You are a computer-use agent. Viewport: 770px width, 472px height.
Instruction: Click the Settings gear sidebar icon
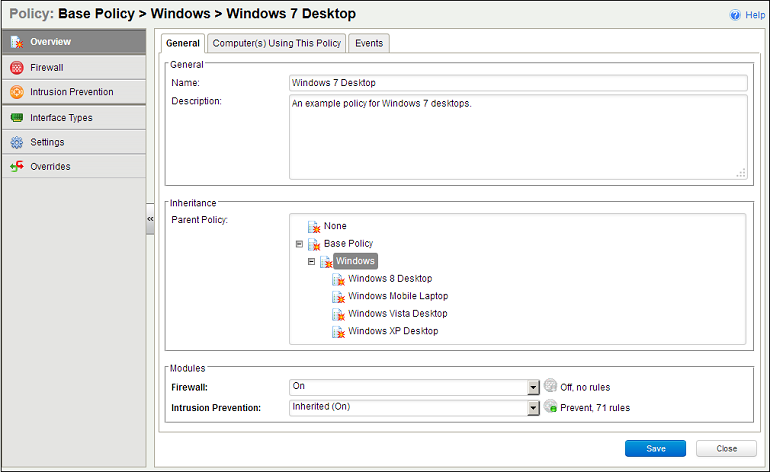17,142
